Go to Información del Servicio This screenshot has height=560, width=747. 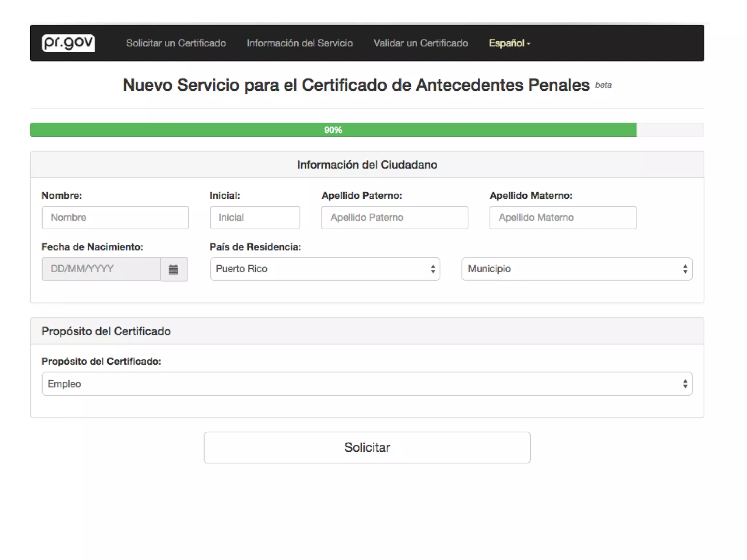click(299, 43)
